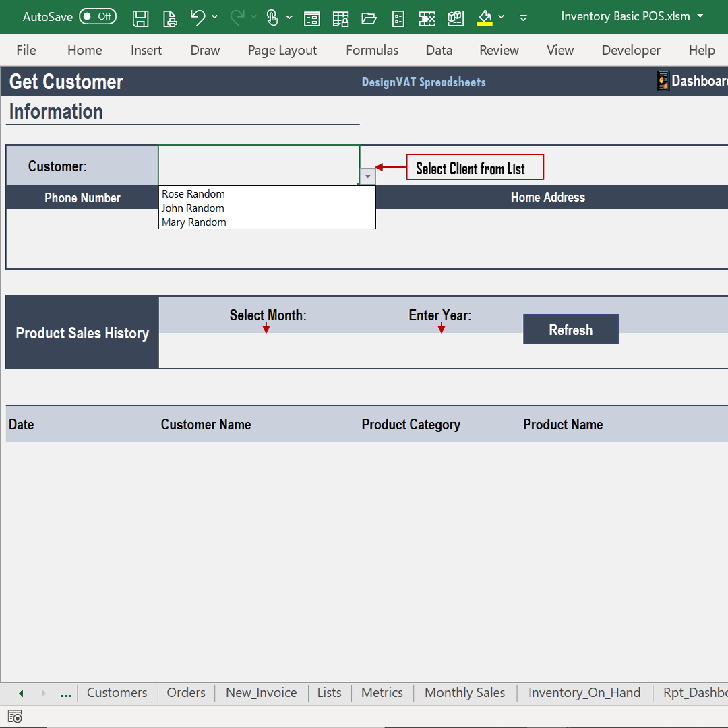Click the Save icon in Quick Access Toolbar
728x728 pixels.
pyautogui.click(x=141, y=18)
